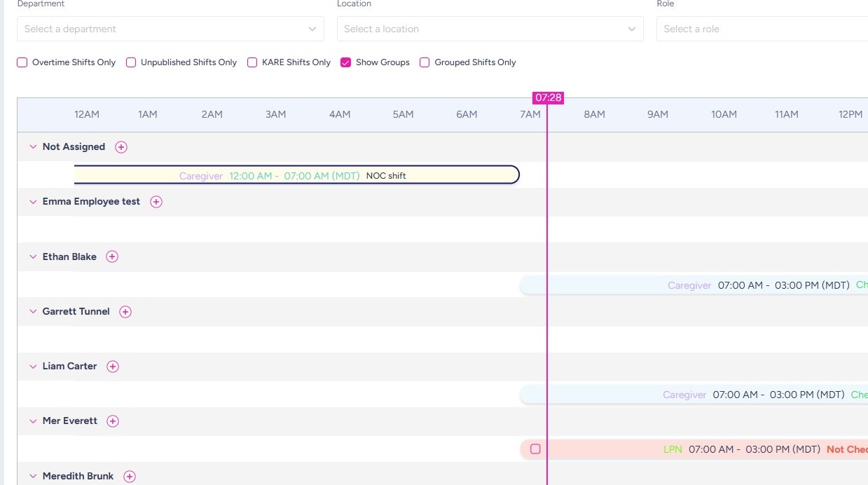Add shift for Emma Employee test
The height and width of the screenshot is (485, 868).
(x=156, y=202)
